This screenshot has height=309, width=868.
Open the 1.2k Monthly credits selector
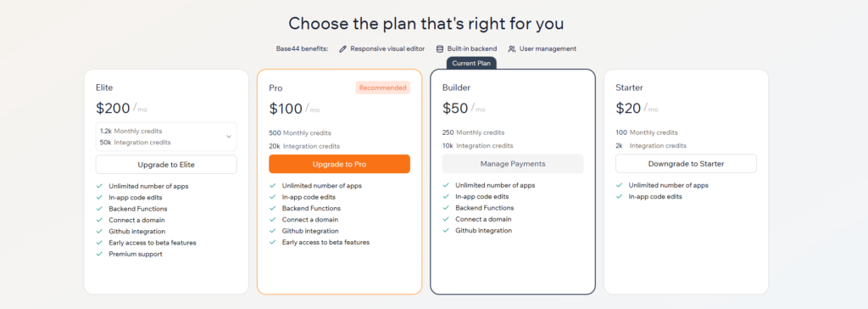tap(166, 137)
